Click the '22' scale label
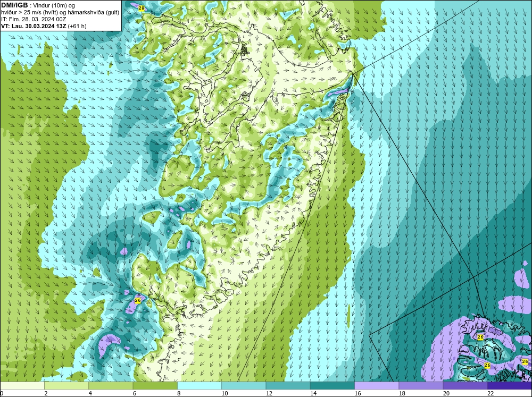Screen dimensions: 532x397 491,393
